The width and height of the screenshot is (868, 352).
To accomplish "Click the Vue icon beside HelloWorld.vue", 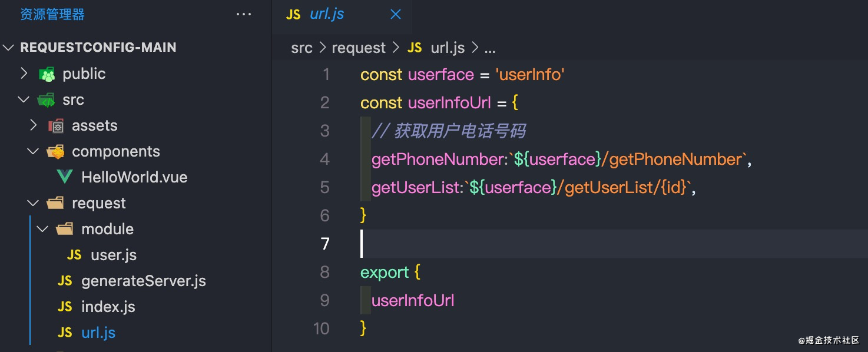I will point(65,177).
